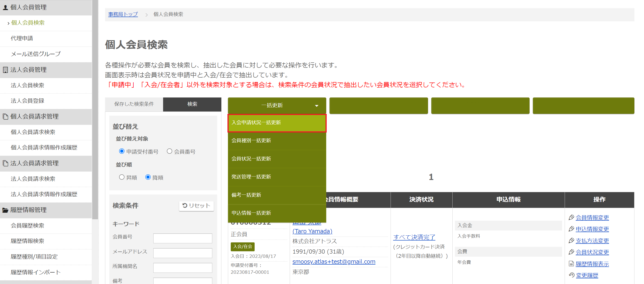
Task: Open 個人会員検索 in the sidebar
Action: [x=28, y=23]
